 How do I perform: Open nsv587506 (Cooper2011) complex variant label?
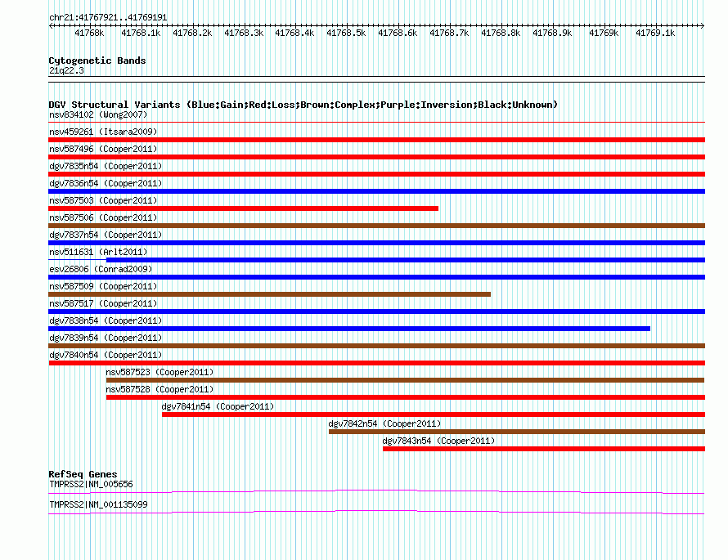pyautogui.click(x=103, y=217)
